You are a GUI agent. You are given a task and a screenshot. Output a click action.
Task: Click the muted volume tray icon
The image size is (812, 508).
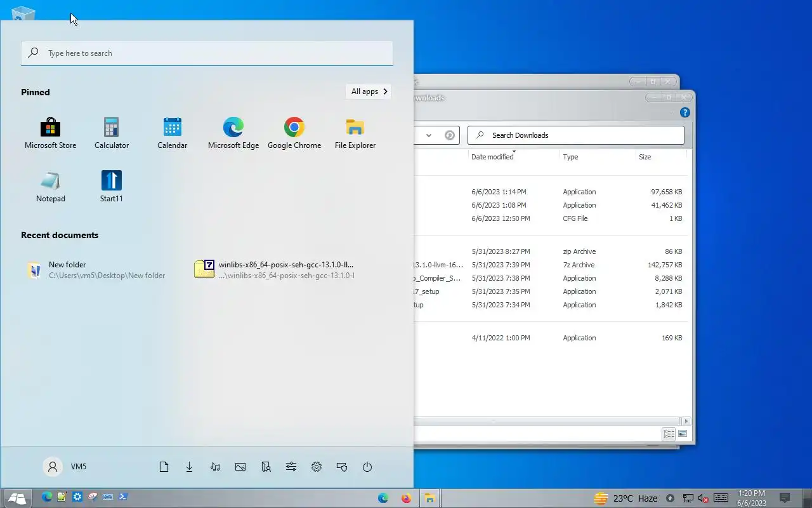click(x=703, y=498)
